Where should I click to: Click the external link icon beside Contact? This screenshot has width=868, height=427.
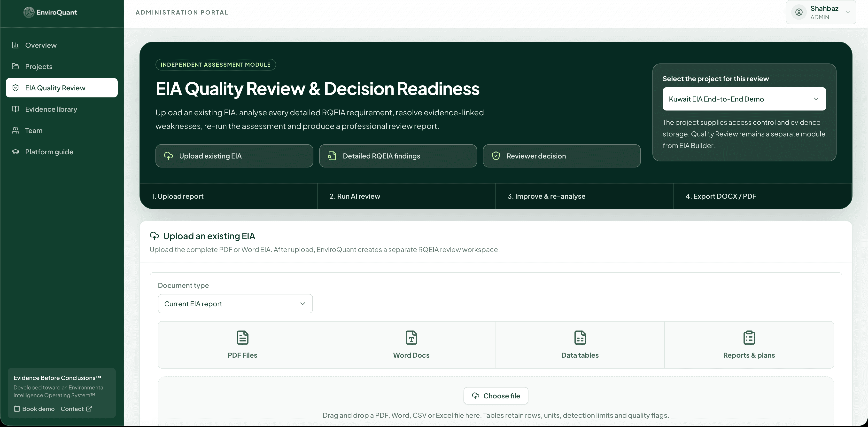[89, 408]
